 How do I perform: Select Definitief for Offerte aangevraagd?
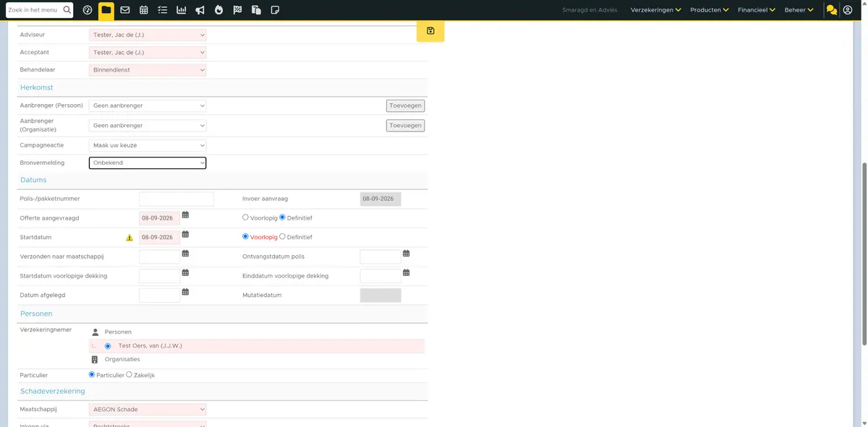(x=283, y=217)
